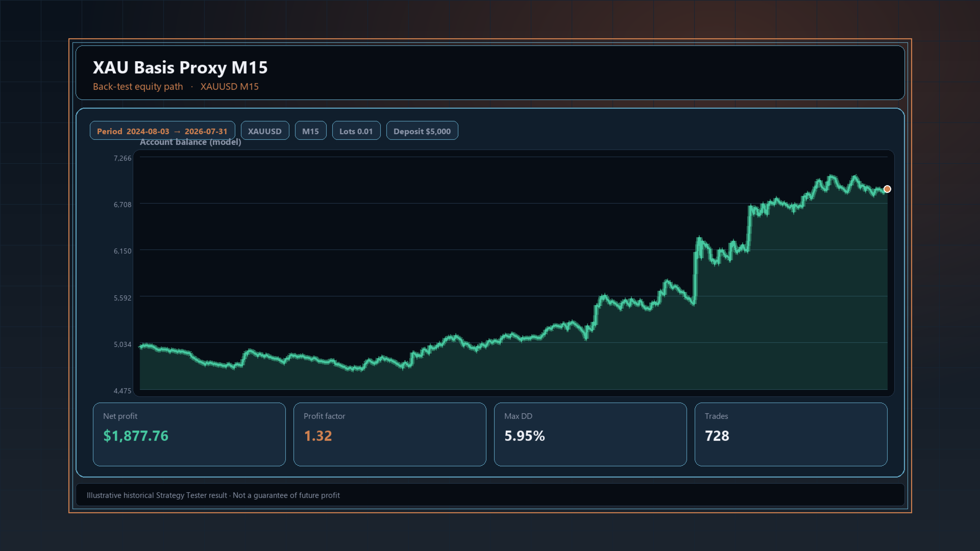Click the 4,475 y-axis label

122,391
